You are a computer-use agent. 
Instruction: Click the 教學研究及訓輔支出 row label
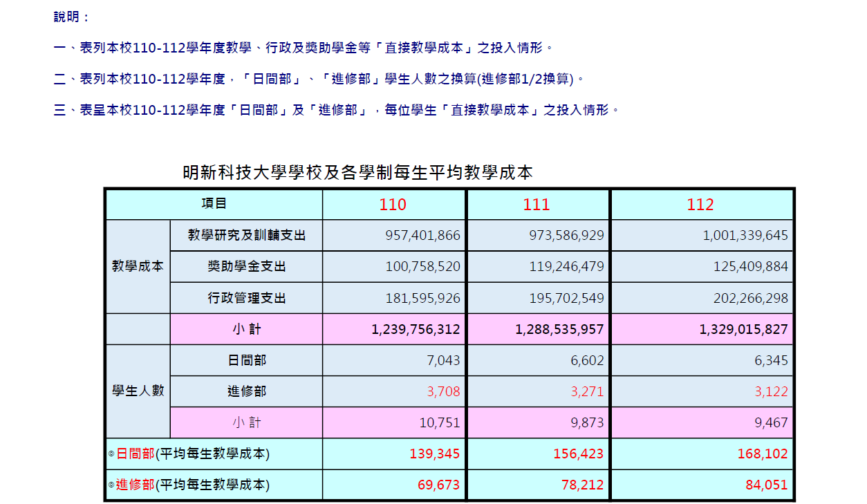click(247, 235)
